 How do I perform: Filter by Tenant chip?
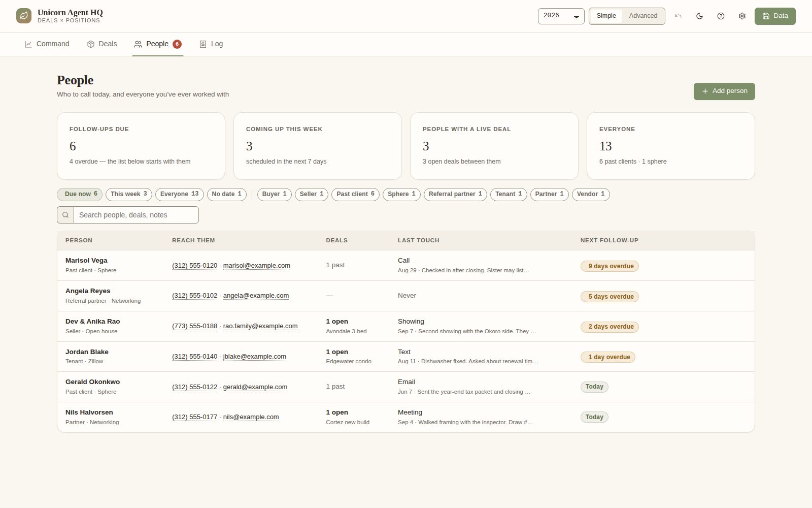tap(509, 194)
